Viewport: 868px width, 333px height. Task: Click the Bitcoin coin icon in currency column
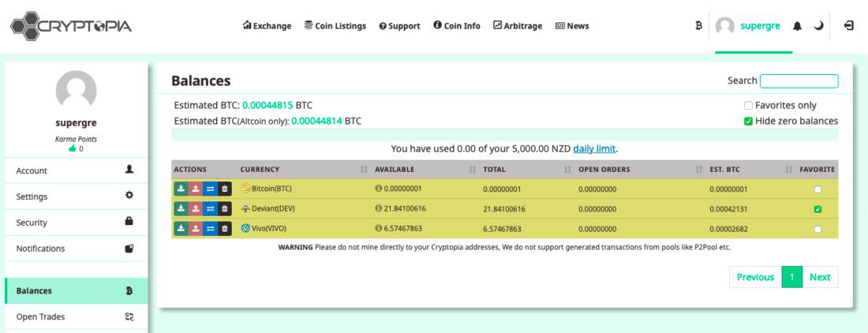point(245,189)
